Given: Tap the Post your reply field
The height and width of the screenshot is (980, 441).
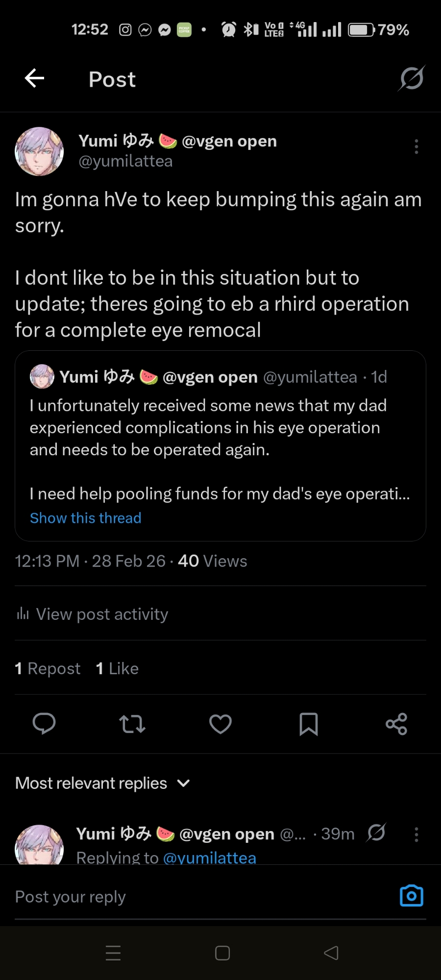Looking at the screenshot, I should point(196,897).
